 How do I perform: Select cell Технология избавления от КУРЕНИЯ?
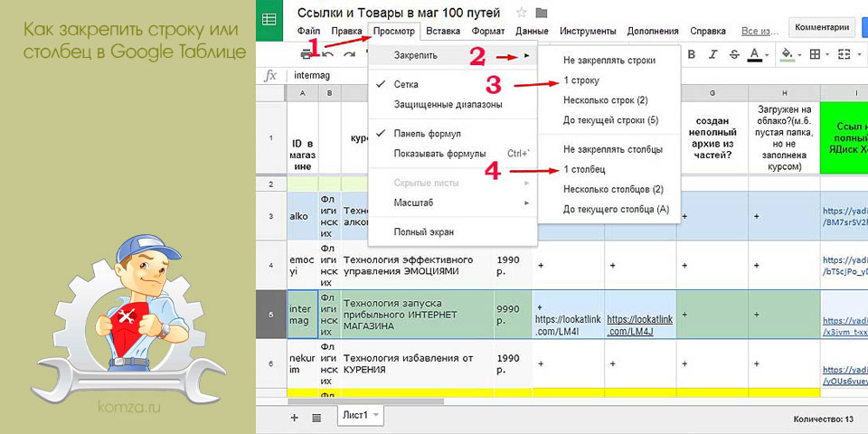418,363
